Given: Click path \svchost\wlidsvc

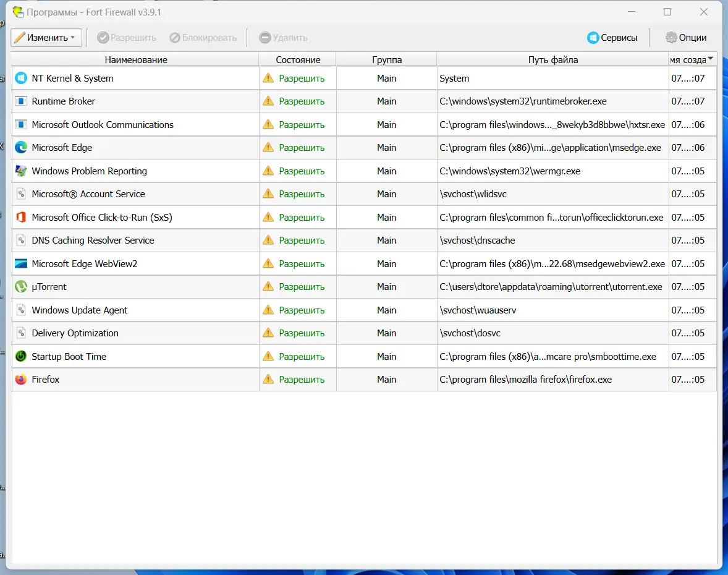Looking at the screenshot, I should [x=473, y=194].
